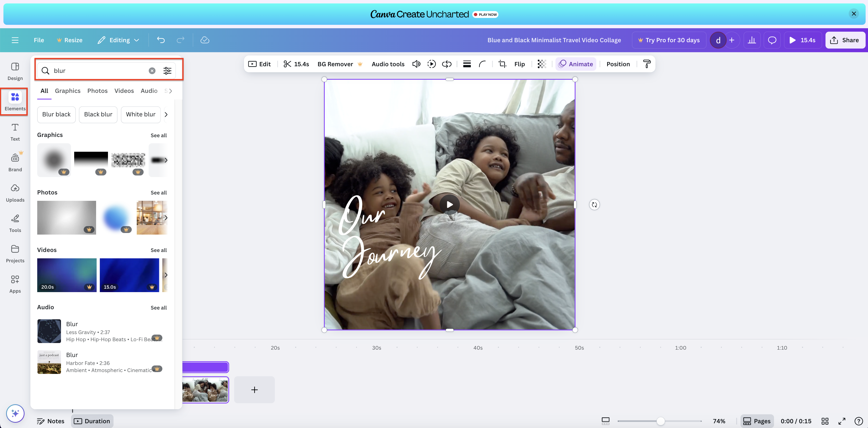Screen dimensions: 868x428
Task: Click the zoom slider handle
Action: tap(661, 421)
